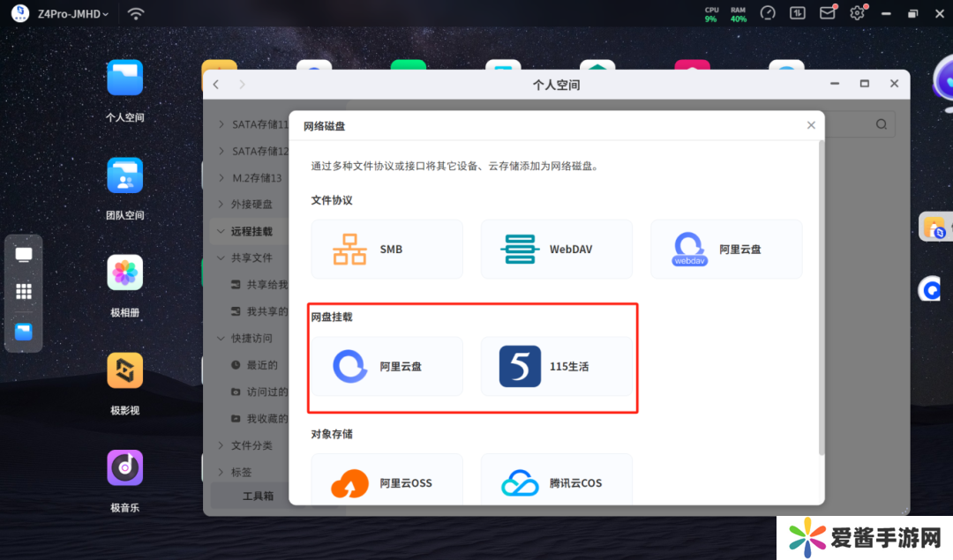
Task: Select 阿里云OSS object storage
Action: click(386, 482)
